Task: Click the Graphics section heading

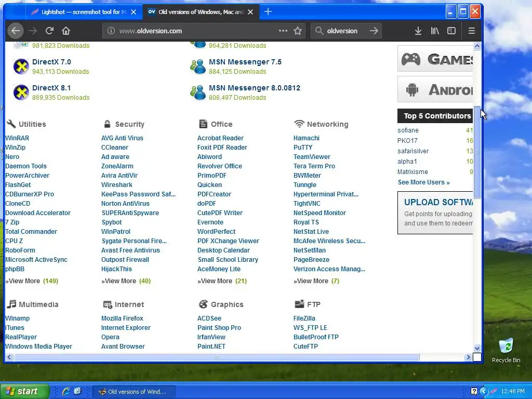Action: point(227,304)
